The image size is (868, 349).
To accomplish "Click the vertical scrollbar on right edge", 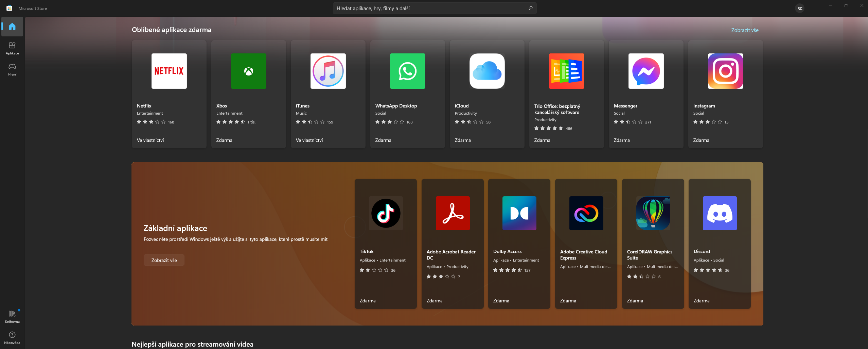I will coord(867,173).
